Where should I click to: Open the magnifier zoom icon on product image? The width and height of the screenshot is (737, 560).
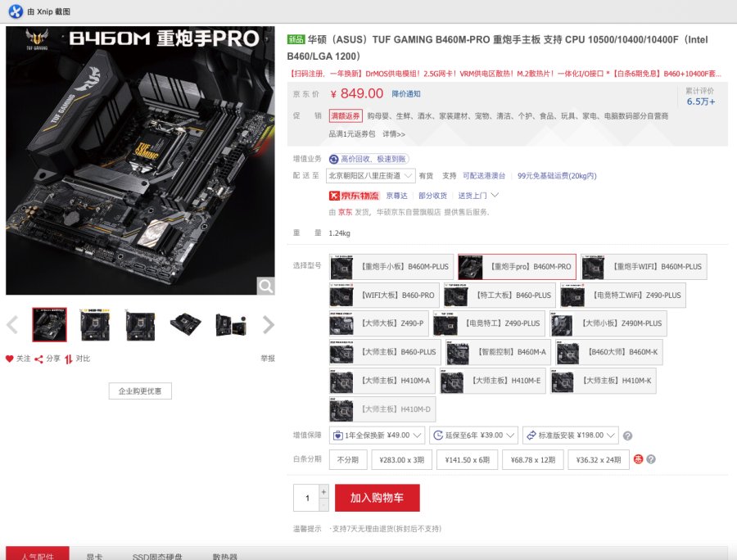point(265,286)
